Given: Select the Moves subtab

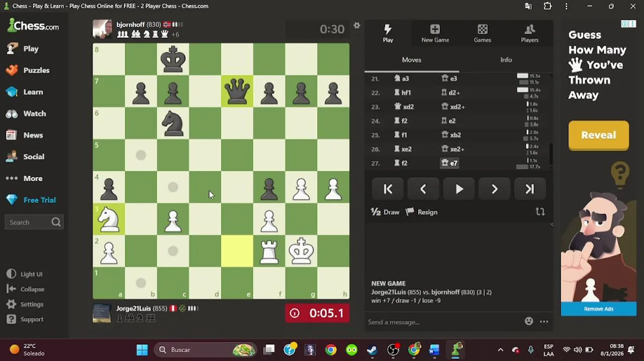Looking at the screenshot, I should tap(411, 60).
